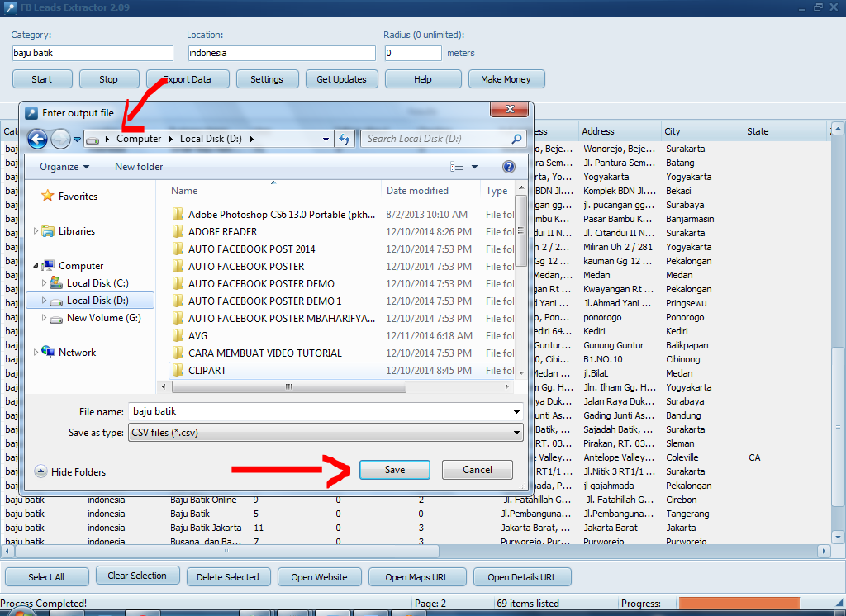Open Settings in FB Leads Extractor

267,79
